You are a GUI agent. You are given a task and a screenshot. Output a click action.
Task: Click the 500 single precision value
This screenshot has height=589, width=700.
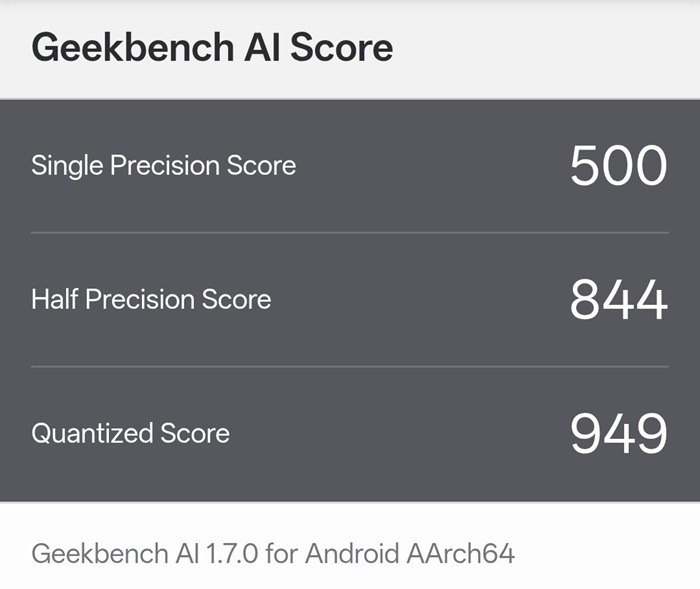[x=618, y=166]
